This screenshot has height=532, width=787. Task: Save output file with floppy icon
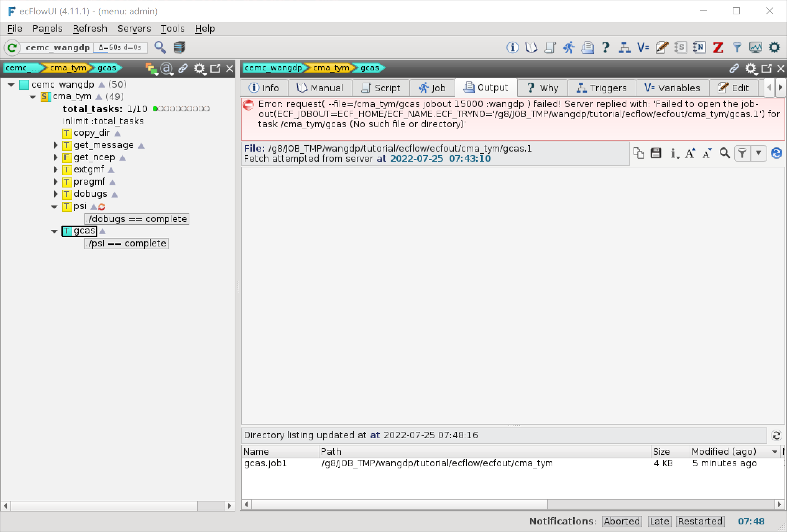pos(656,153)
